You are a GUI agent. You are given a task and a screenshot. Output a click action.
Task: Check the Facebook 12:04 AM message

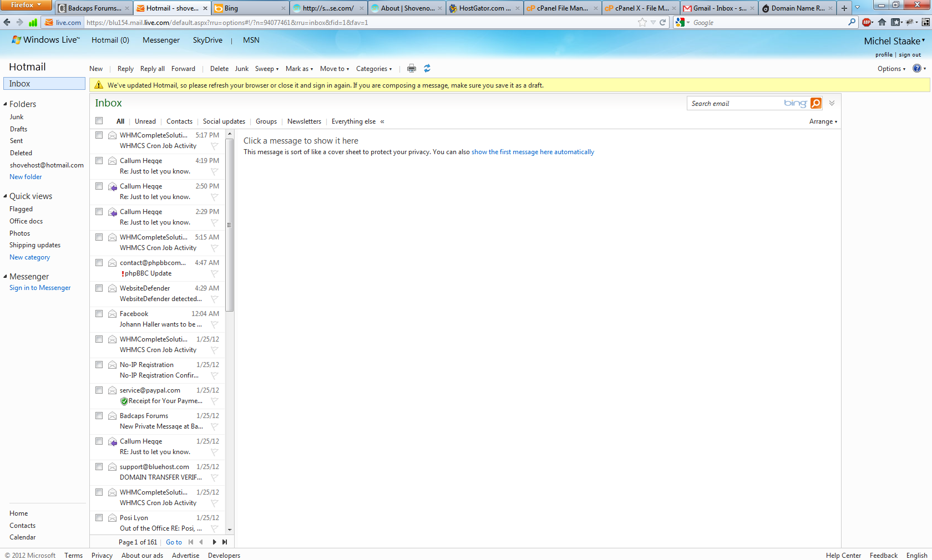pos(99,314)
